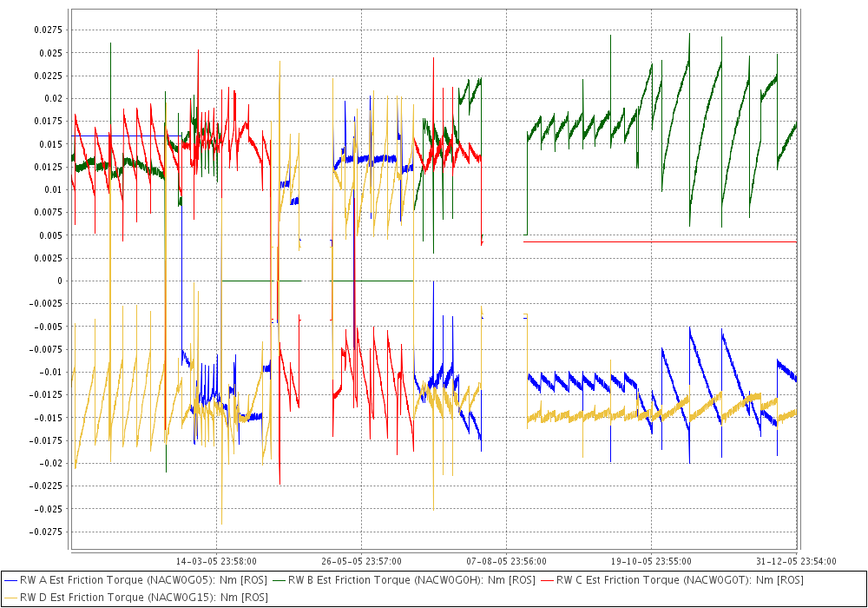868x608 pixels.
Task: Click the 0.0125 y-axis label
Action: point(48,167)
